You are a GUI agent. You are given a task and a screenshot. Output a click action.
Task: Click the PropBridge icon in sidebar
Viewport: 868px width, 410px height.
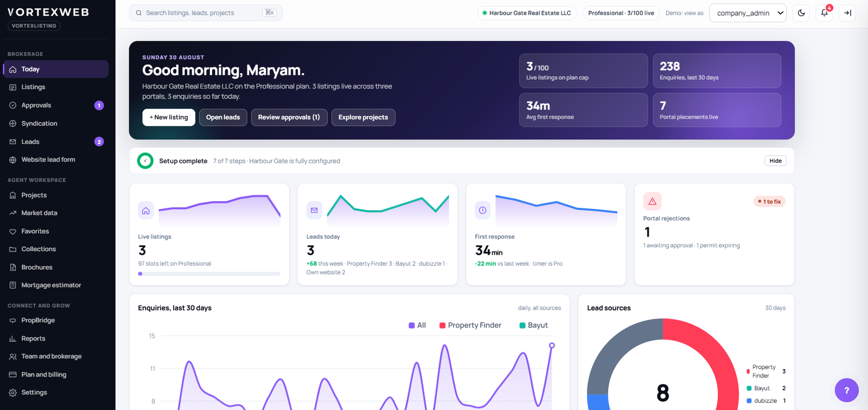[x=12, y=321]
